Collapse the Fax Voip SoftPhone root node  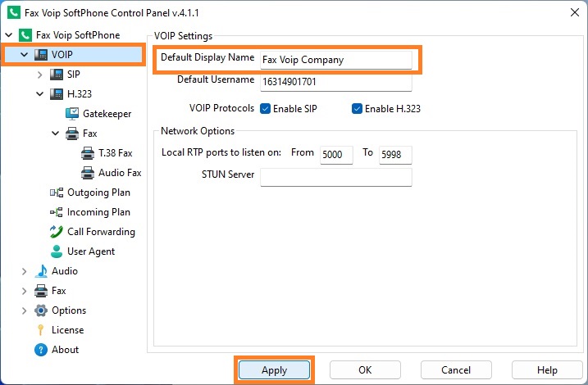(x=9, y=35)
